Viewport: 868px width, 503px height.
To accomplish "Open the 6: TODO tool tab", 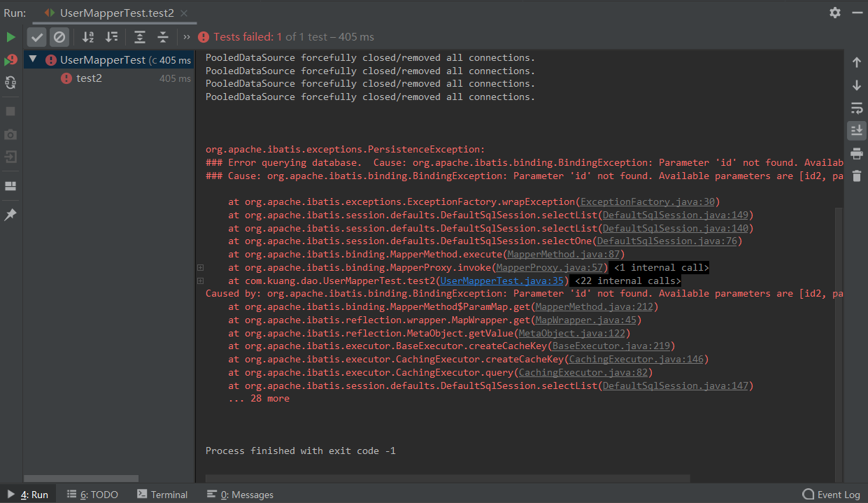I will (x=92, y=495).
